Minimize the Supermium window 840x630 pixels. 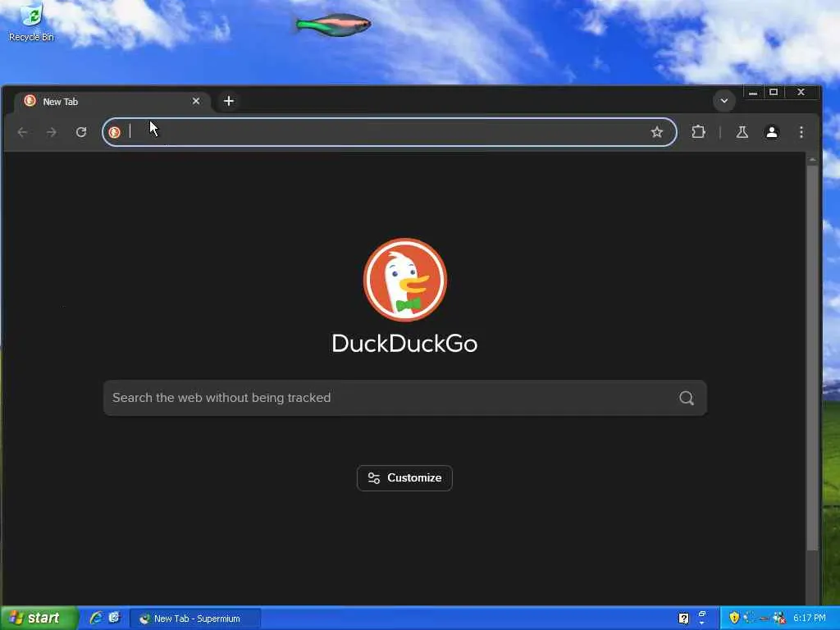[753, 92]
